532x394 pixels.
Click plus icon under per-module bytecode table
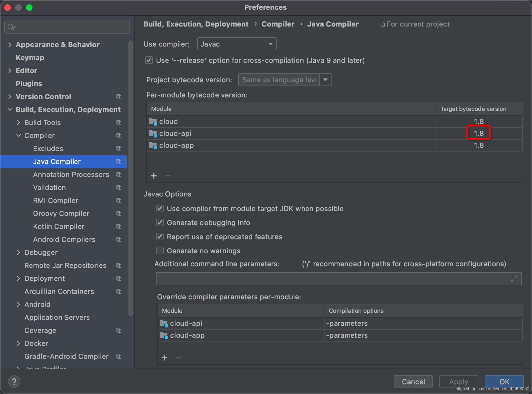(x=154, y=176)
